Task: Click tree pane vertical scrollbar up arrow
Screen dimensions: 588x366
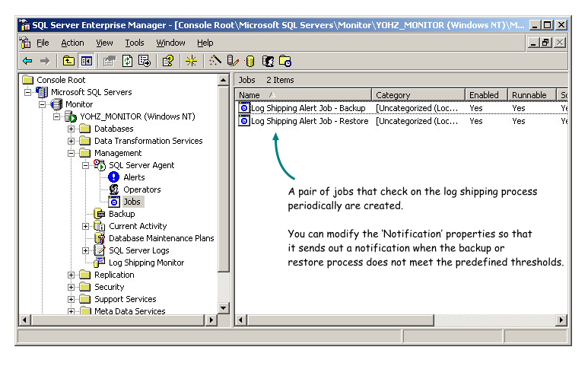Action: (x=223, y=80)
